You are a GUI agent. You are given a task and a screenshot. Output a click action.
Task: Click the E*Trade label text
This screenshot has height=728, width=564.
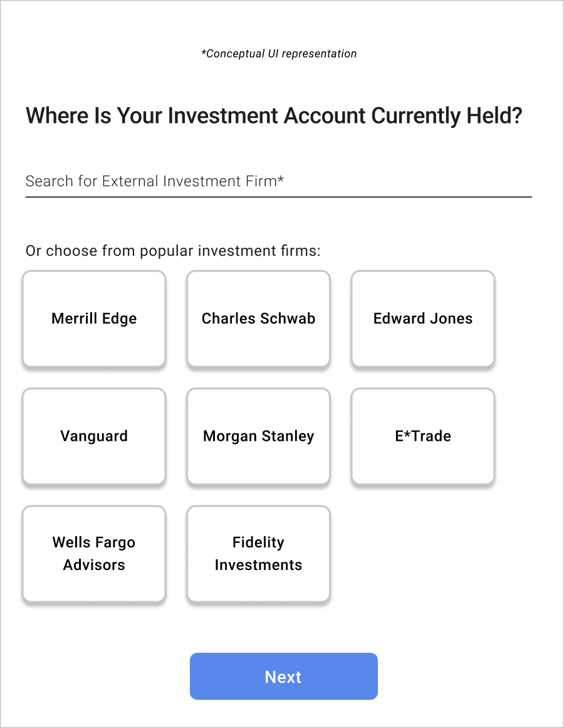pyautogui.click(x=423, y=436)
